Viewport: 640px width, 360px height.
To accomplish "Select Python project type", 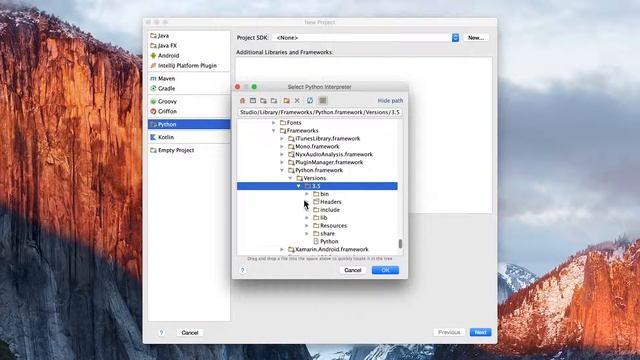I will click(x=189, y=124).
